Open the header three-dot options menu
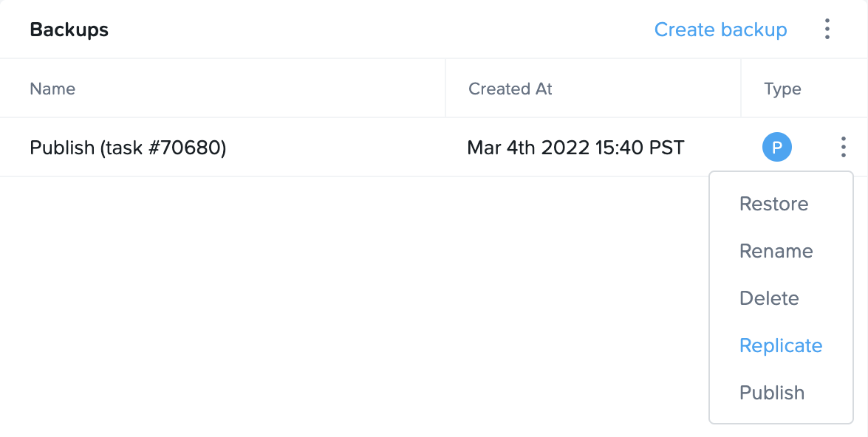The height and width of the screenshot is (437, 868). (827, 30)
